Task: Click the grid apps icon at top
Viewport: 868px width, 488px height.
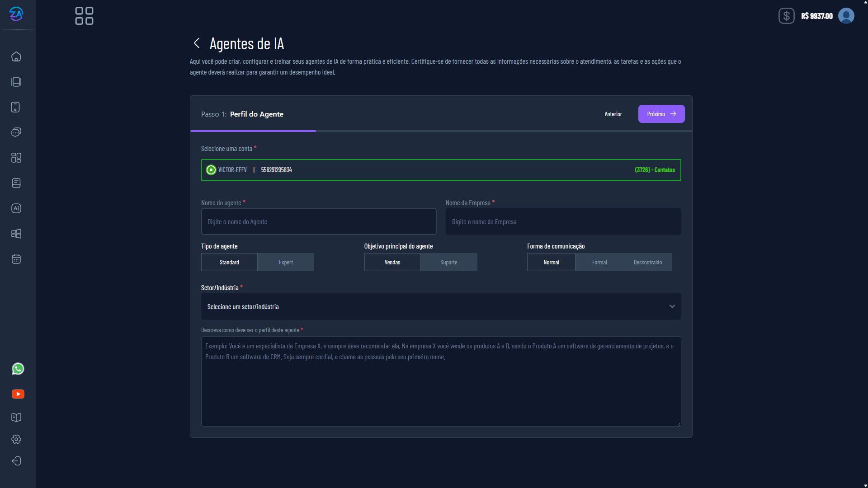Action: click(x=84, y=16)
